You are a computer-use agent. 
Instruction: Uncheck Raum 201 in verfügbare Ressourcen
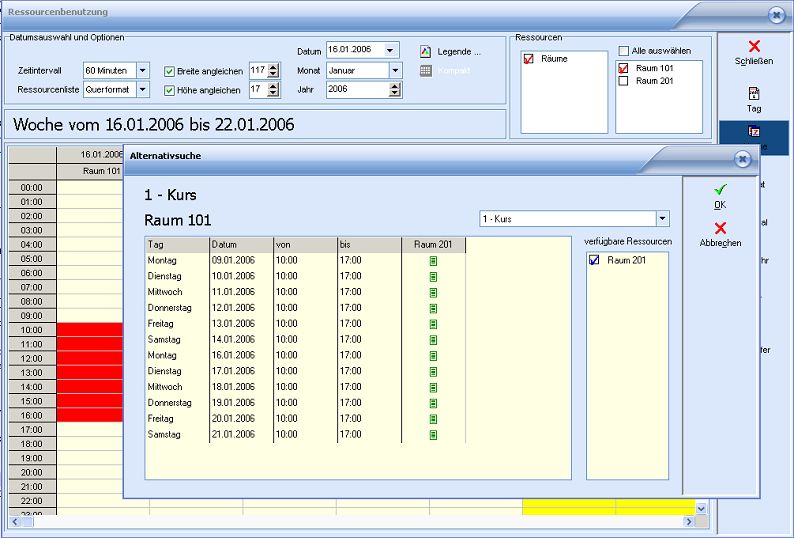coord(594,260)
